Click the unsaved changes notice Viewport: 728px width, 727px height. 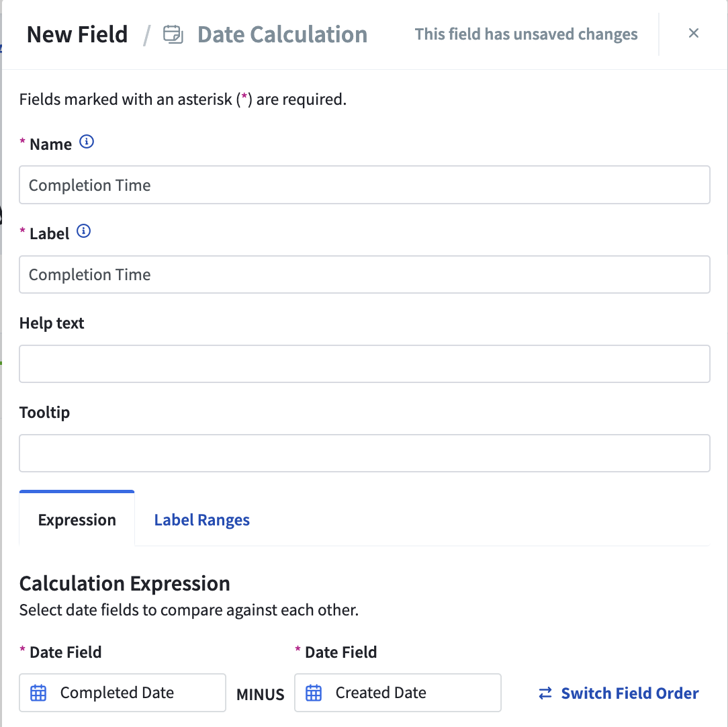[x=526, y=34]
